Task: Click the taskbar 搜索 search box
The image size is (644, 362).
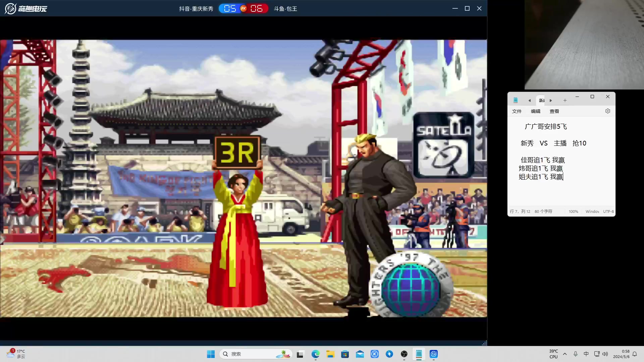Action: coord(256,354)
